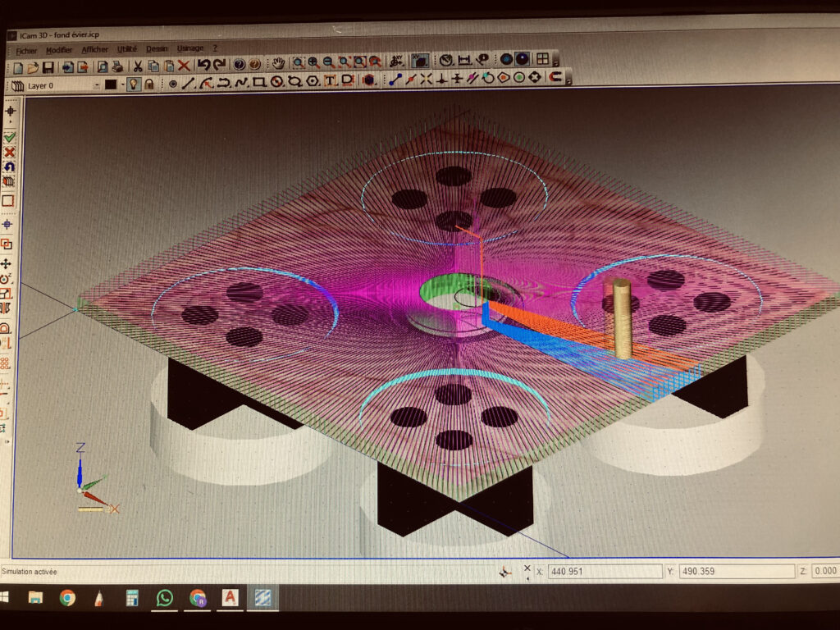Select the Polyline drawing tool
Viewport: 840px width, 630px height.
click(223, 83)
